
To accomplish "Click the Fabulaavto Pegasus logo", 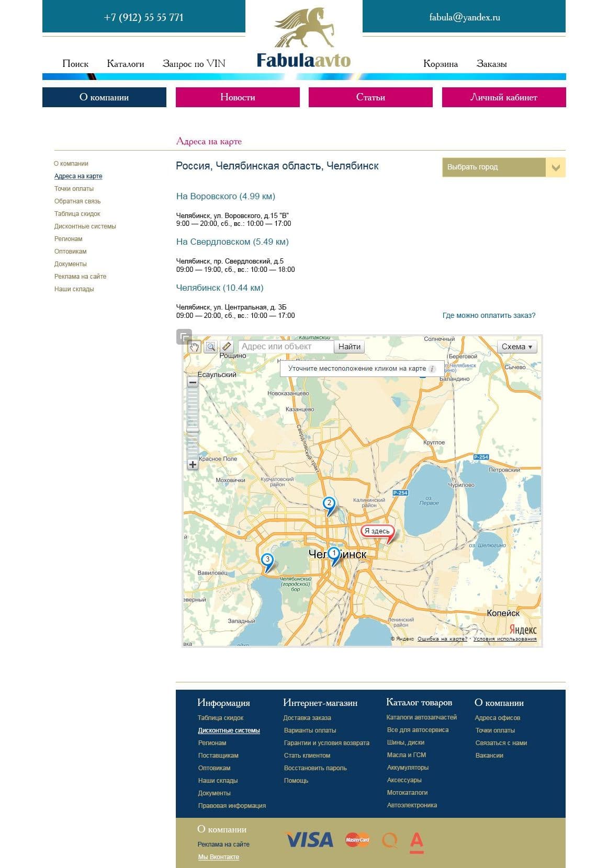I will [x=303, y=38].
